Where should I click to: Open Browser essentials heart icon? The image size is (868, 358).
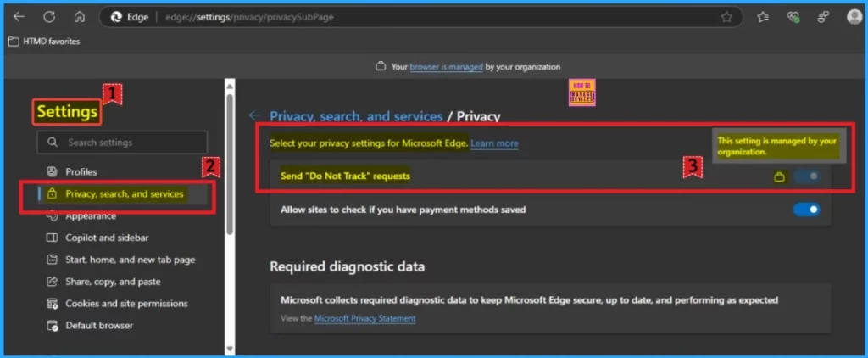pos(793,17)
